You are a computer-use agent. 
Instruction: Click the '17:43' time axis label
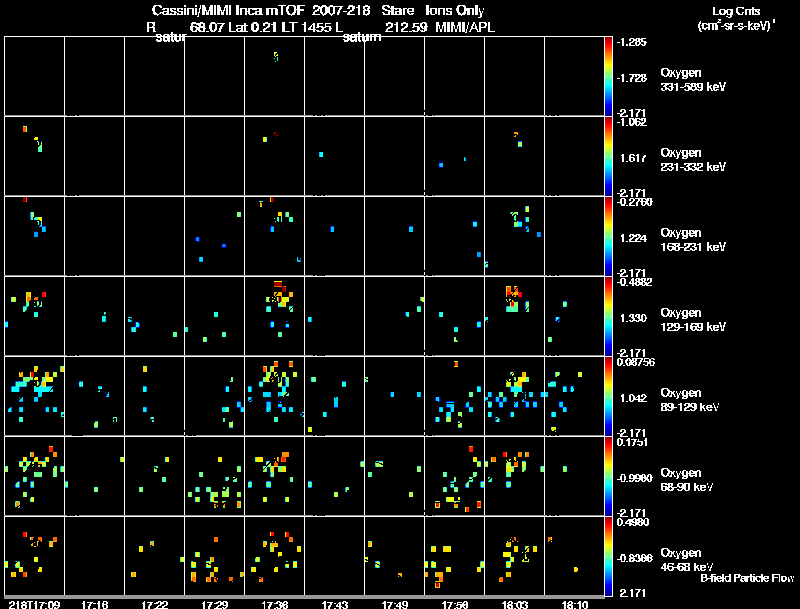[335, 604]
